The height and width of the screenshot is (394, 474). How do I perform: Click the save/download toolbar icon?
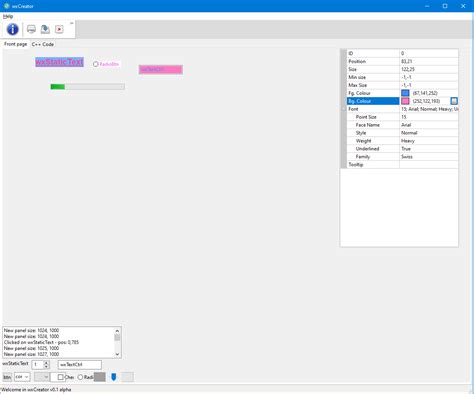[x=45, y=29]
